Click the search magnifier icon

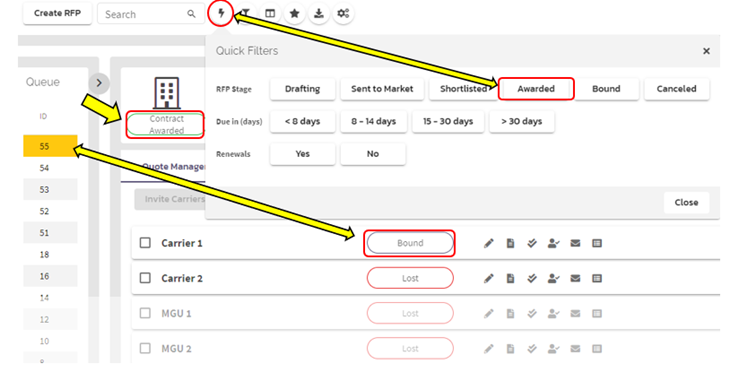coord(191,14)
